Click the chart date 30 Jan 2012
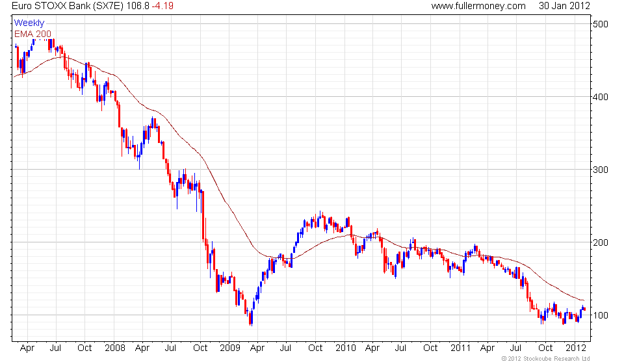The height and width of the screenshot is (364, 624). (564, 6)
